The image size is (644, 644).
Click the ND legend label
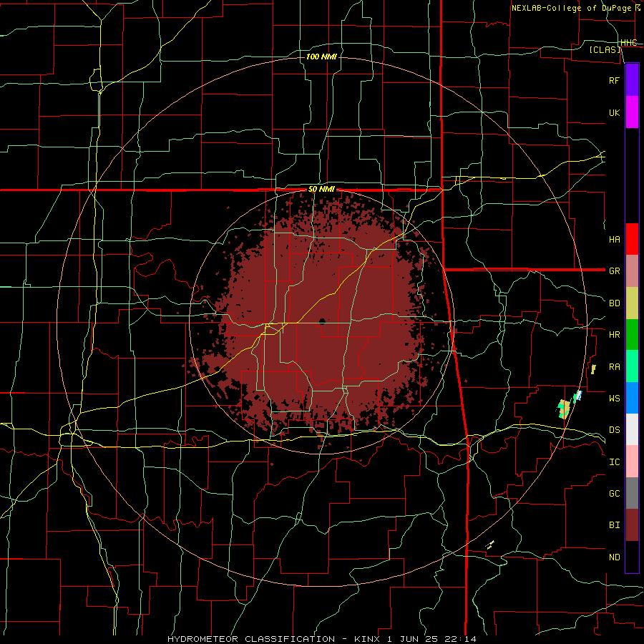(614, 557)
